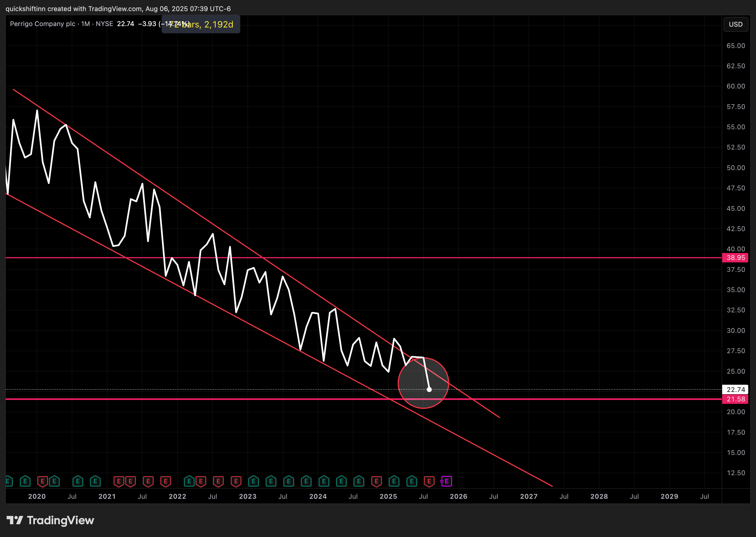Viewport: 756px width, 537px height.
Task: Click green earnings marker just before 2024 label
Action: (306, 481)
